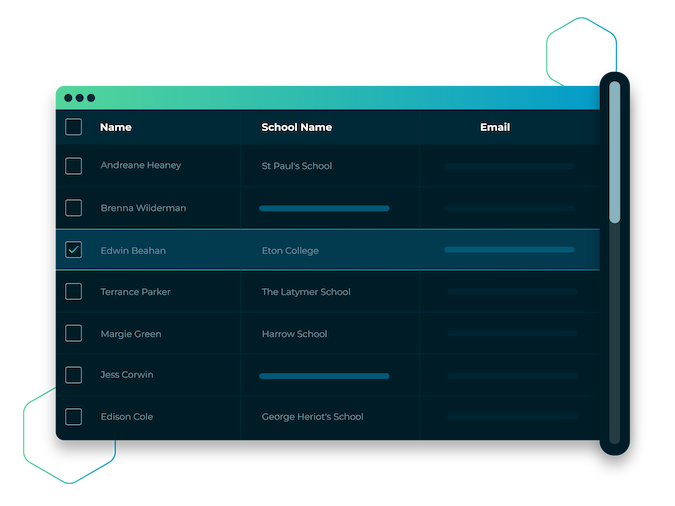Click Edwin Beahan's email placeholder bar
675x506 pixels.
tap(509, 250)
